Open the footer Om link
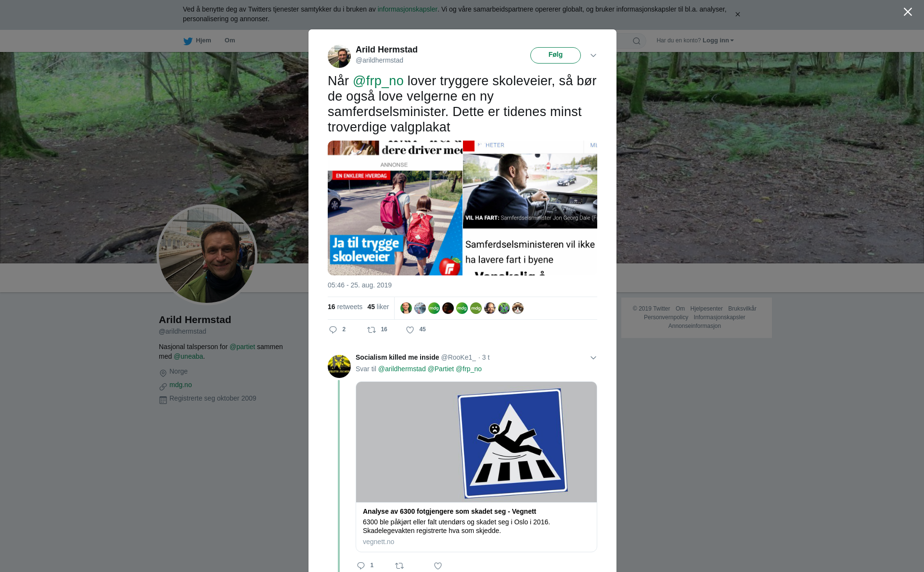The height and width of the screenshot is (572, 924). [680, 309]
